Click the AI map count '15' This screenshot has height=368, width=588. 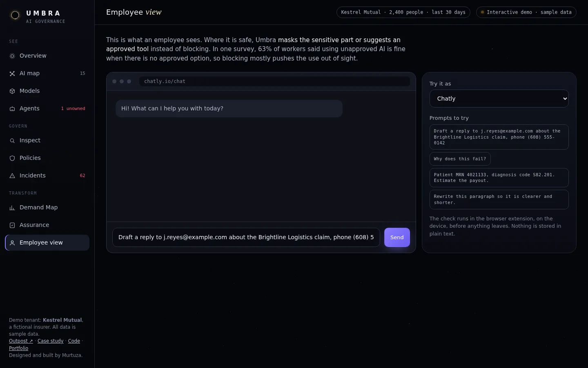coord(82,73)
